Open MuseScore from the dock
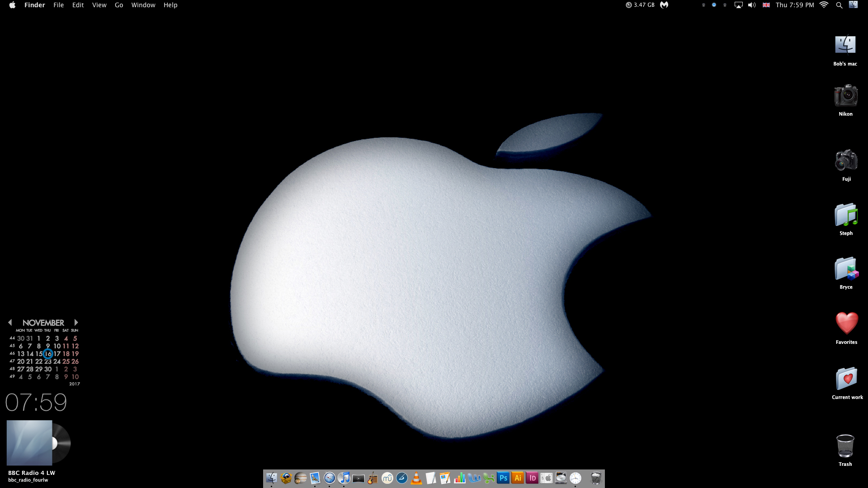The image size is (868, 488). 387,478
